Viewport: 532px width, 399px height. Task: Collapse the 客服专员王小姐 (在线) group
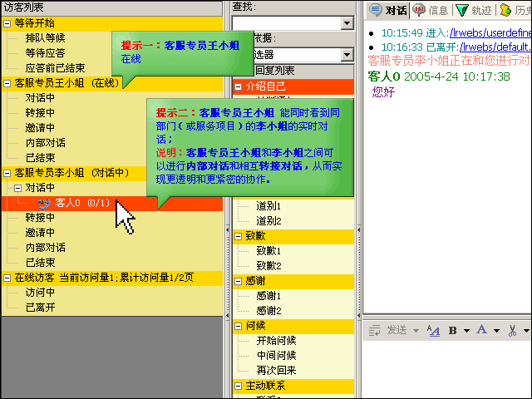(x=7, y=83)
